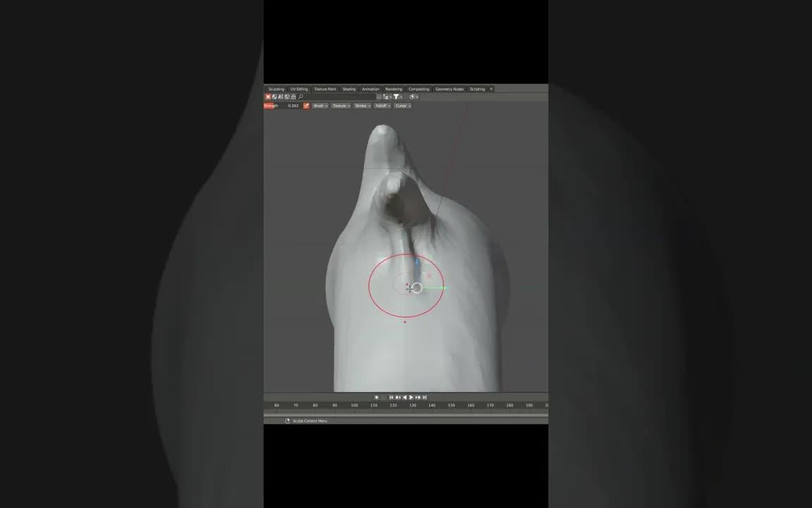The image size is (812, 508).
Task: Add a new workspace with the plus button
Action: [490, 89]
